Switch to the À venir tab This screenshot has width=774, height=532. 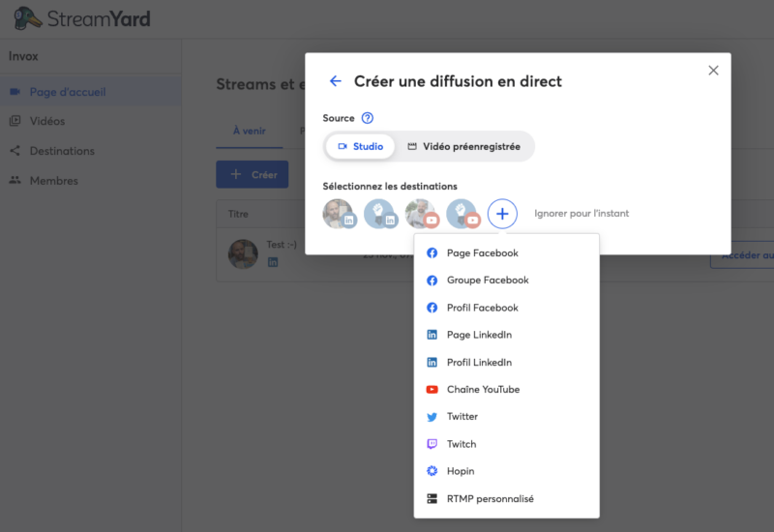click(250, 132)
